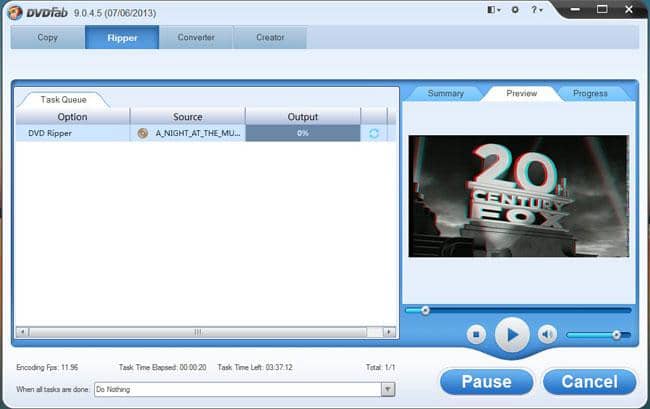Mute the preview audio speaker icon
Screen dimensions: 650x409
[x=547, y=334]
